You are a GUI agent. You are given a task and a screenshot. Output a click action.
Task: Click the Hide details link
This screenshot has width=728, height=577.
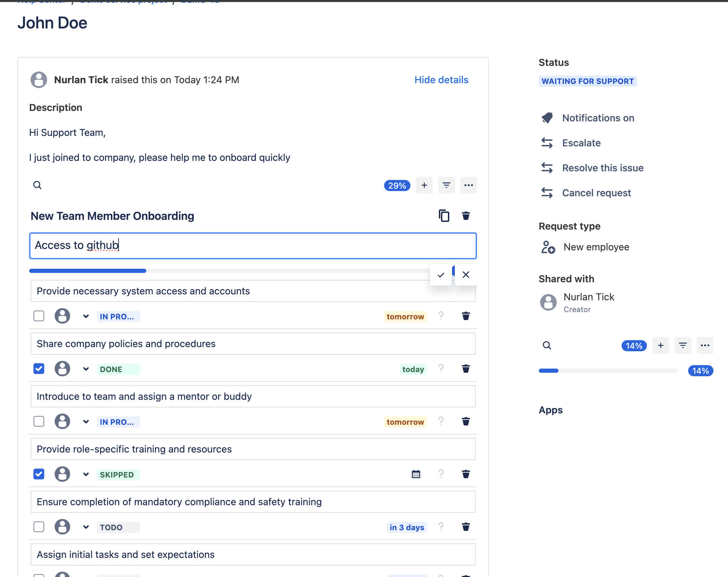[441, 80]
